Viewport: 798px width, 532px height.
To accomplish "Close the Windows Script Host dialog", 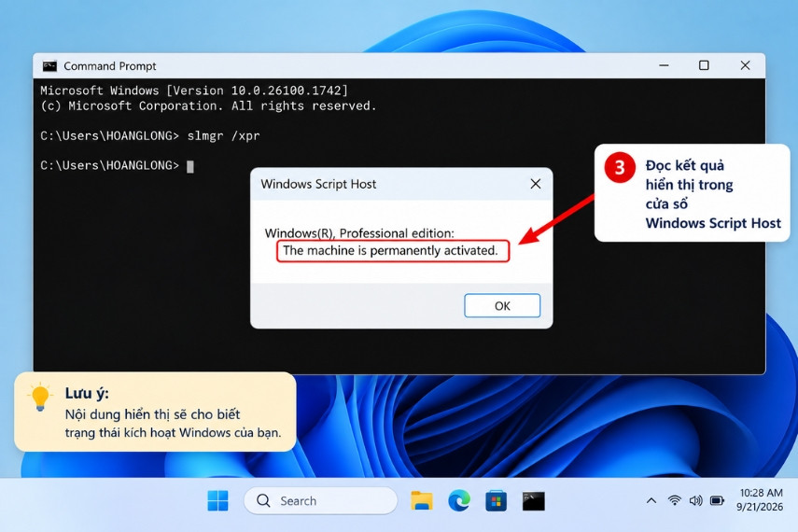I will click(x=536, y=184).
